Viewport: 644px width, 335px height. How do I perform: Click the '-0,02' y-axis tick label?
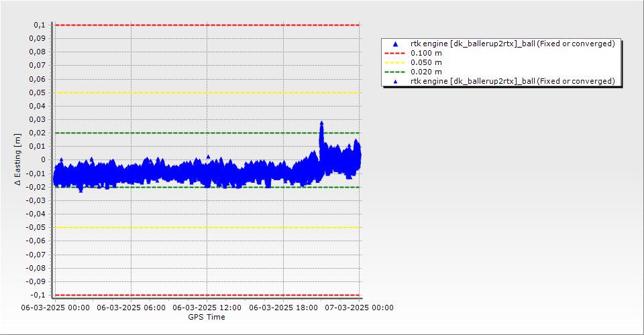[x=36, y=187]
